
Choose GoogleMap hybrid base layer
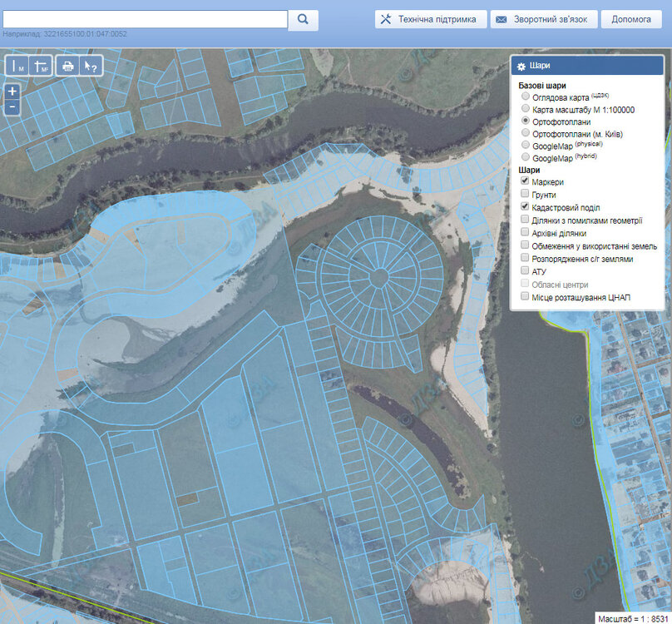525,157
